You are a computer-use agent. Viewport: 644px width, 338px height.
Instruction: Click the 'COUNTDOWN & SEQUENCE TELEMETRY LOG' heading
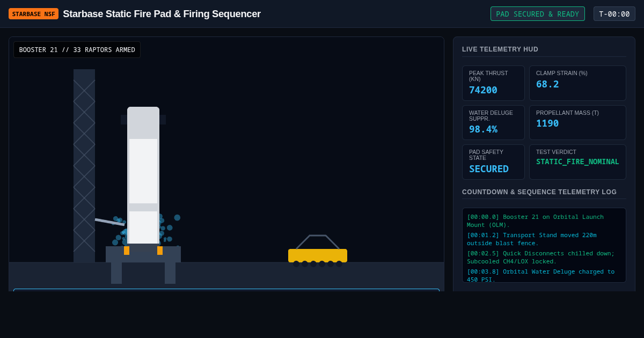(539, 192)
